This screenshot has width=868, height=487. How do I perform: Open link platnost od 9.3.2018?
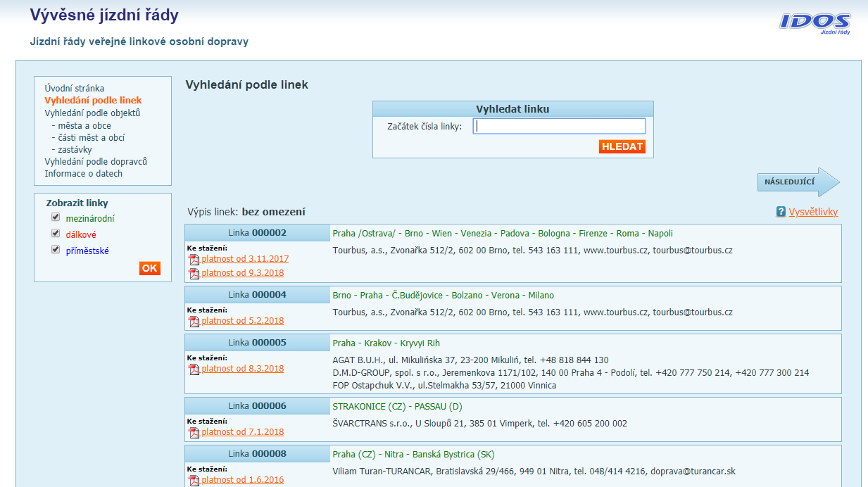[x=243, y=273]
